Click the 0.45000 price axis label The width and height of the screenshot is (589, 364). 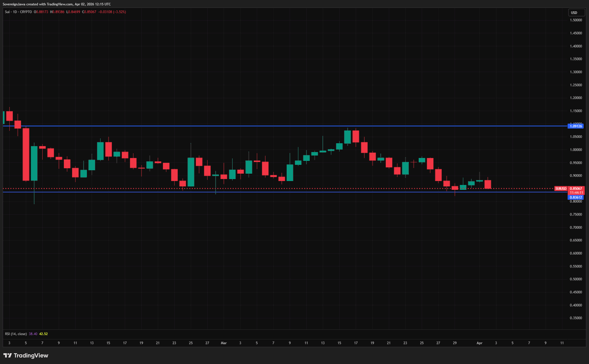point(576,292)
